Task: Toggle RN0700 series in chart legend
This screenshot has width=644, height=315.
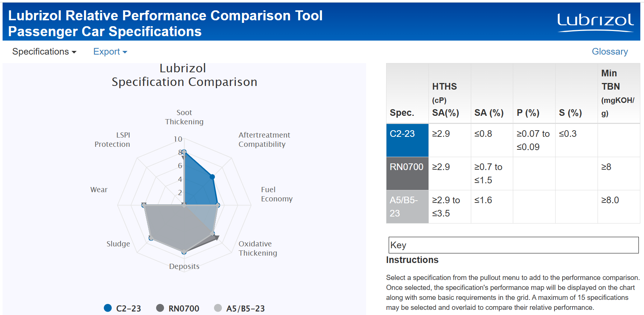Action: click(x=178, y=308)
